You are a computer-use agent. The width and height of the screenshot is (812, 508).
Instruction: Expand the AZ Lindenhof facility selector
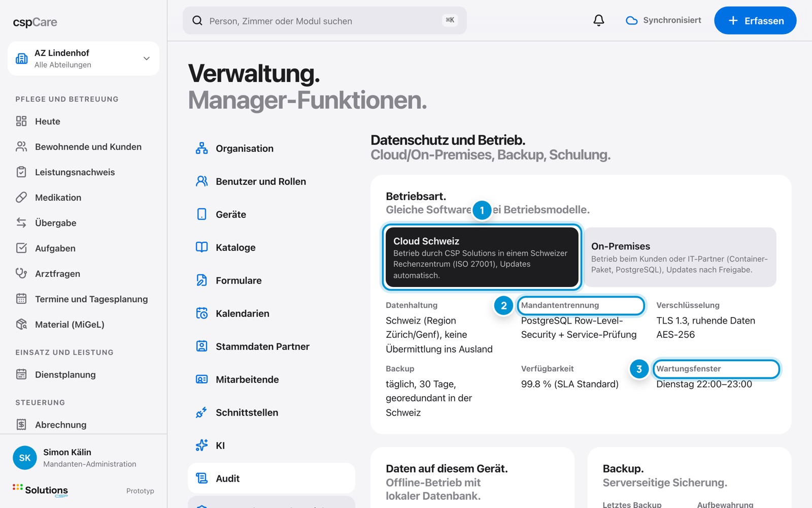tap(83, 58)
